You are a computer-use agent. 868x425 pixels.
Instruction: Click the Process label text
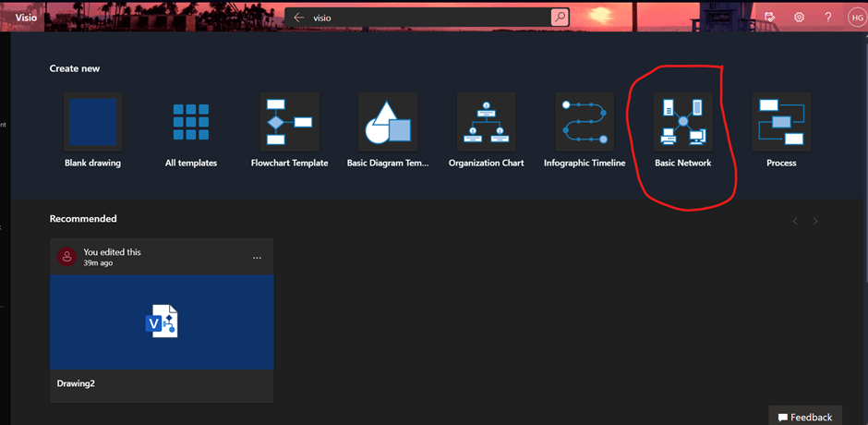(x=781, y=163)
